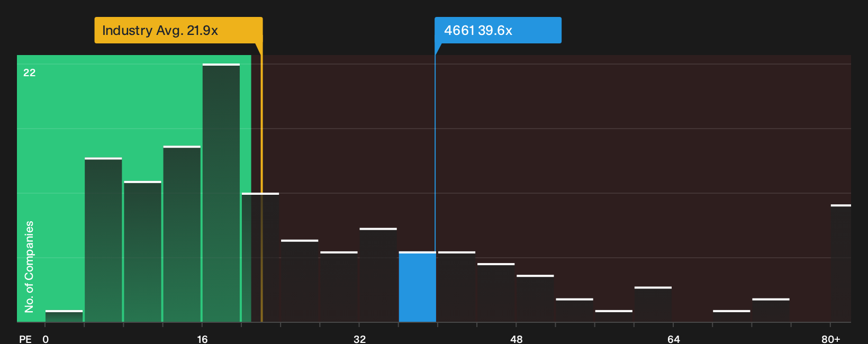Click the PE axis label
This screenshot has height=344, width=868.
coord(25,339)
